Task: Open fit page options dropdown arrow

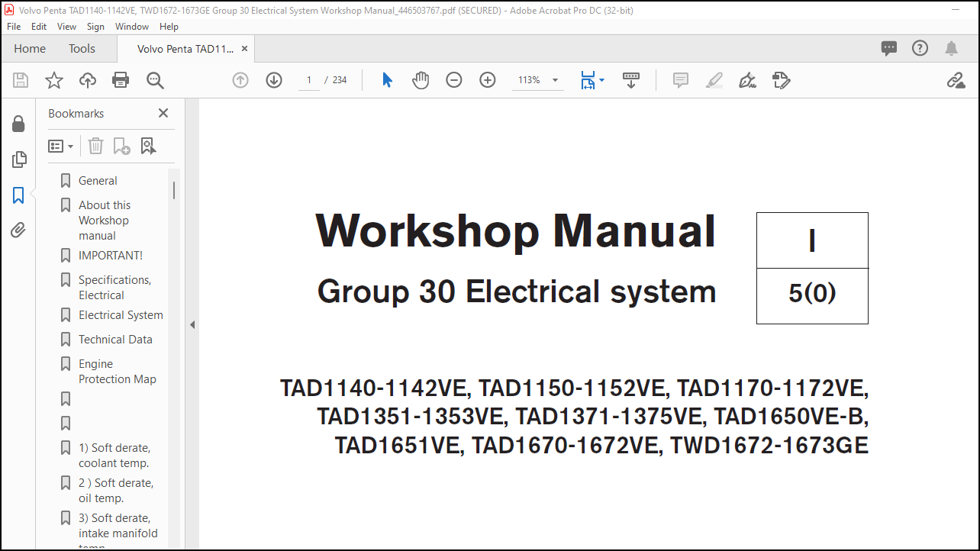Action: (x=601, y=80)
